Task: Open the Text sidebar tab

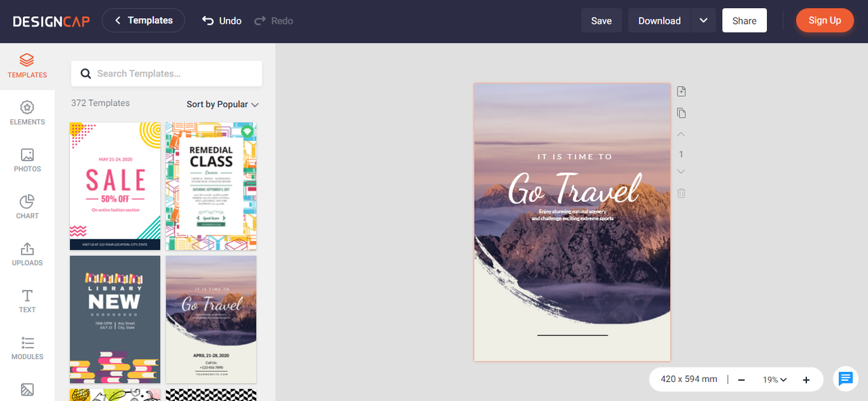Action: (27, 301)
